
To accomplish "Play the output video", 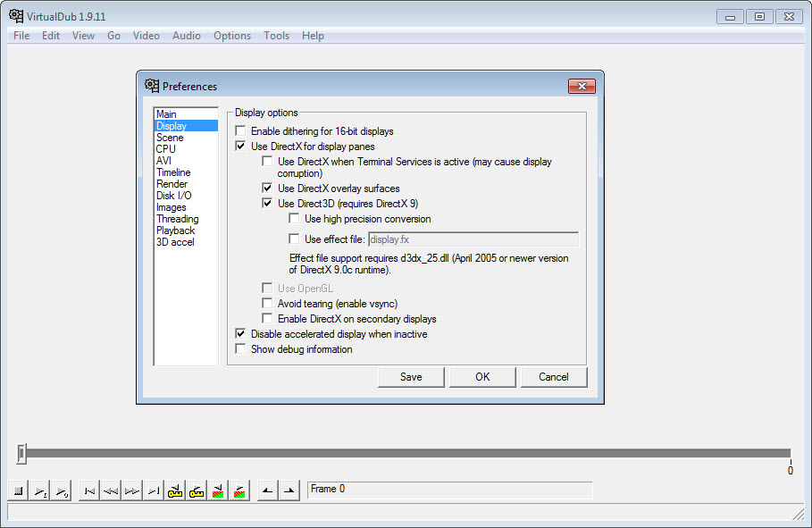I will click(62, 490).
